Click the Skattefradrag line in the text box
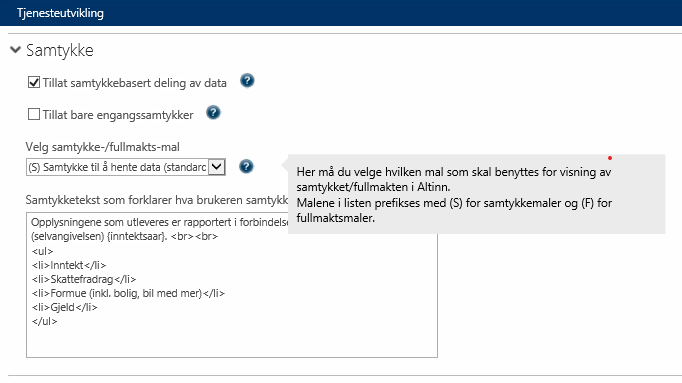The height and width of the screenshot is (383, 682). pyautogui.click(x=84, y=279)
